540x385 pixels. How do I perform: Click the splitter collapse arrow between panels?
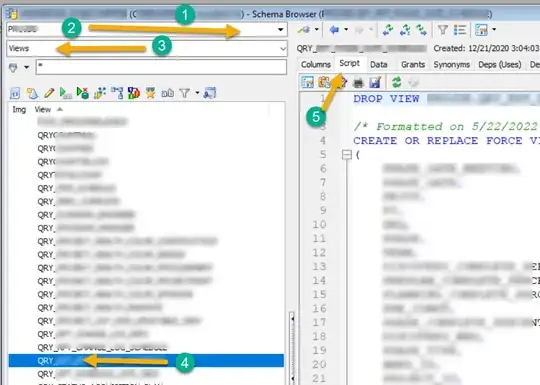pos(292,319)
